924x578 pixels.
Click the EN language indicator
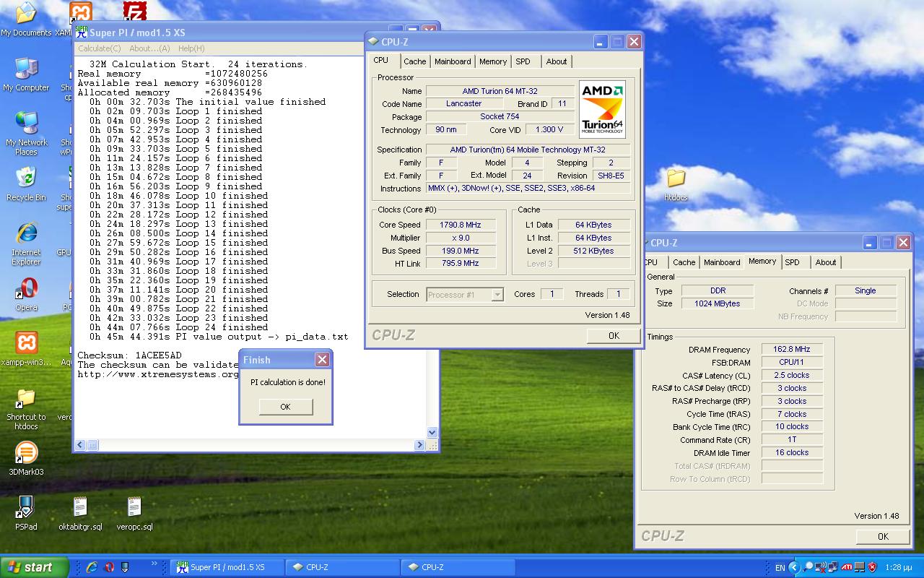(780, 568)
